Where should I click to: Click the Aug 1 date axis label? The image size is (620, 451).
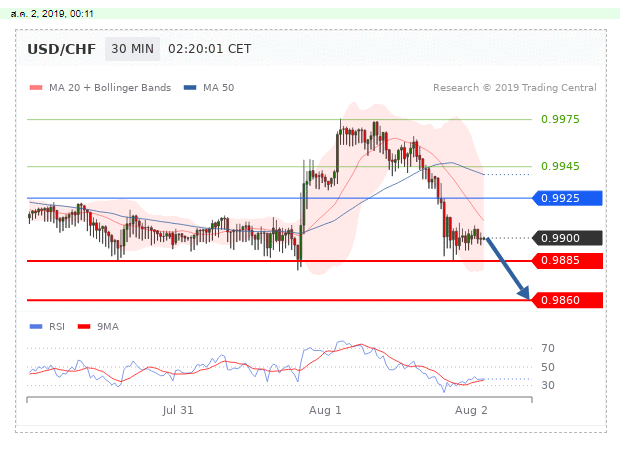coord(325,410)
